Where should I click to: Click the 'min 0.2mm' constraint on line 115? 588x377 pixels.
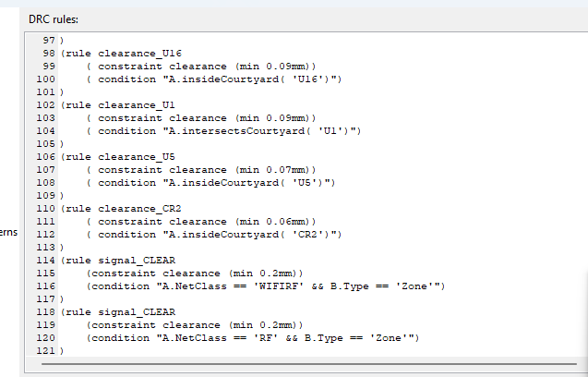tap(195, 274)
